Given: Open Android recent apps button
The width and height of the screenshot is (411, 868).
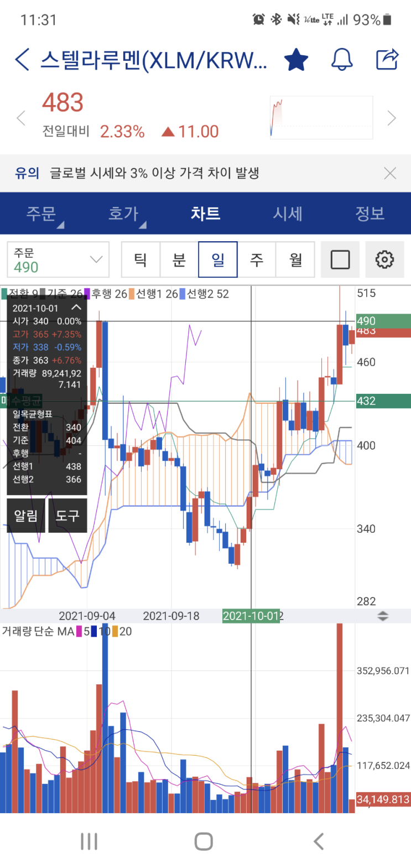Looking at the screenshot, I should 89,841.
